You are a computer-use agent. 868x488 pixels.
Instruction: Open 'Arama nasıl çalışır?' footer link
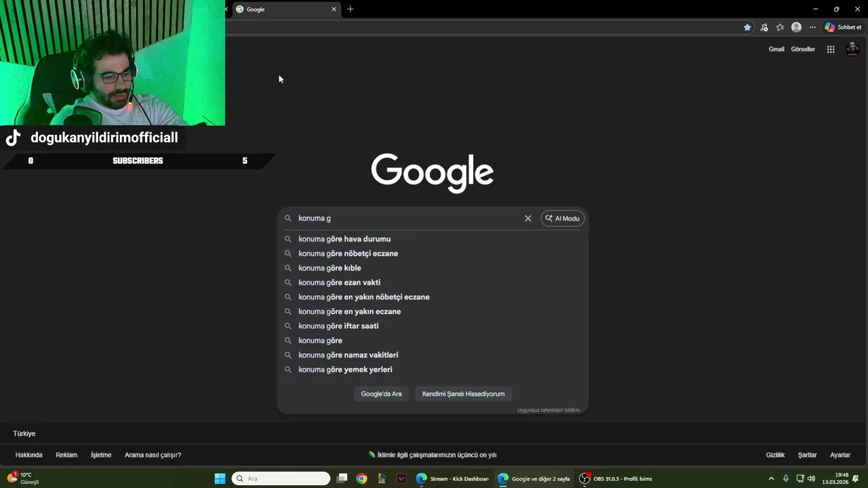(x=153, y=455)
